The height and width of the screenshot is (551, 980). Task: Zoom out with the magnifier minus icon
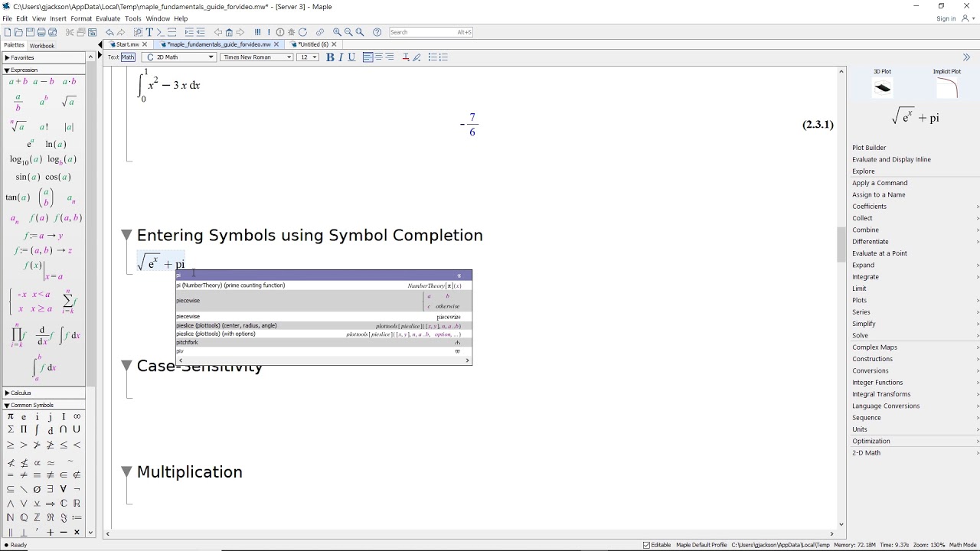(348, 32)
